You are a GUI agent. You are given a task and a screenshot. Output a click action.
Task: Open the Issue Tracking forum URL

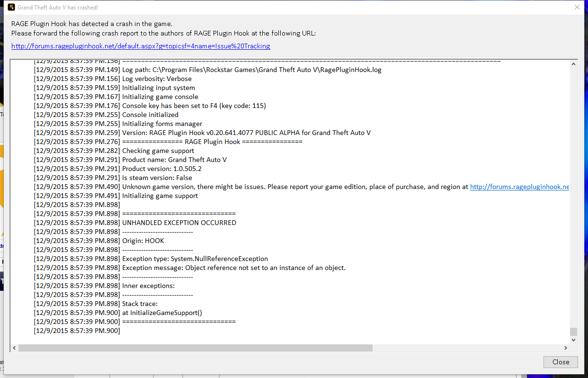pyautogui.click(x=141, y=46)
